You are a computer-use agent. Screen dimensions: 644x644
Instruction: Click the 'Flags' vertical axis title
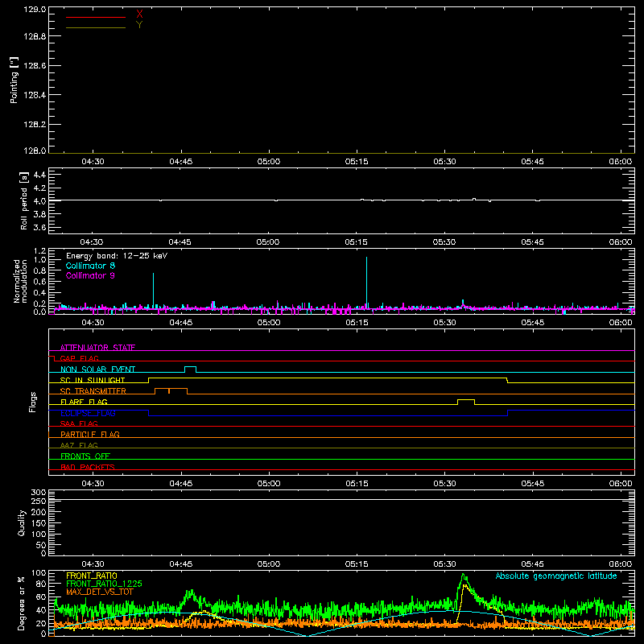(33, 402)
